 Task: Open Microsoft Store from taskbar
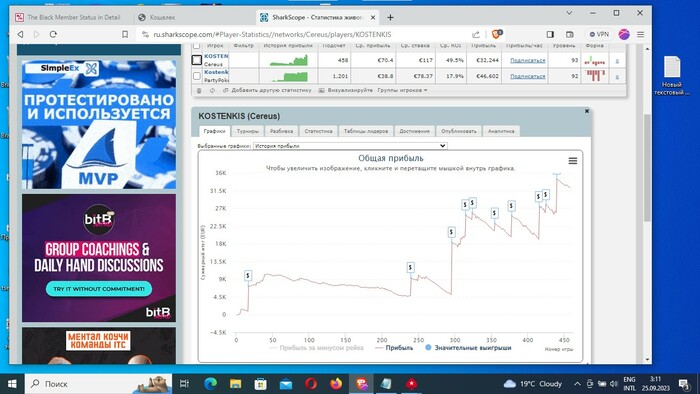pyautogui.click(x=260, y=384)
